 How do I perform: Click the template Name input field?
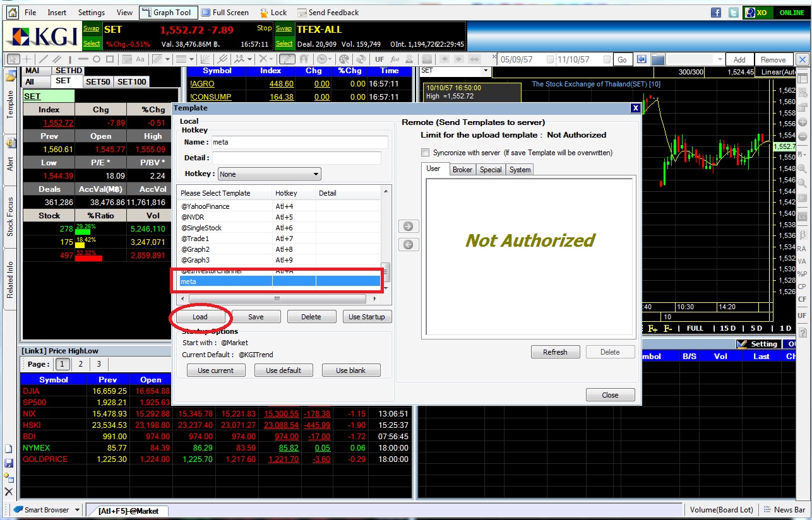299,142
